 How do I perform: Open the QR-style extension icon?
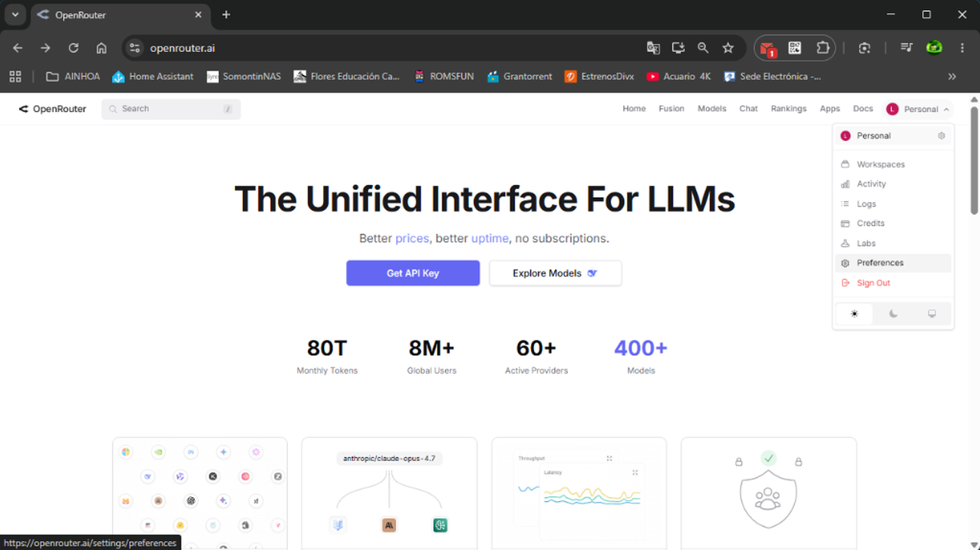(x=795, y=48)
